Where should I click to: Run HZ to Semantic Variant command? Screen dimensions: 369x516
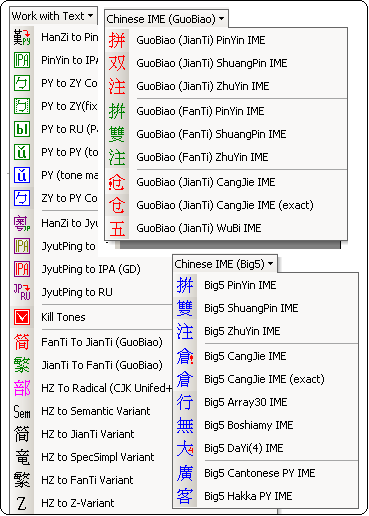click(x=96, y=411)
